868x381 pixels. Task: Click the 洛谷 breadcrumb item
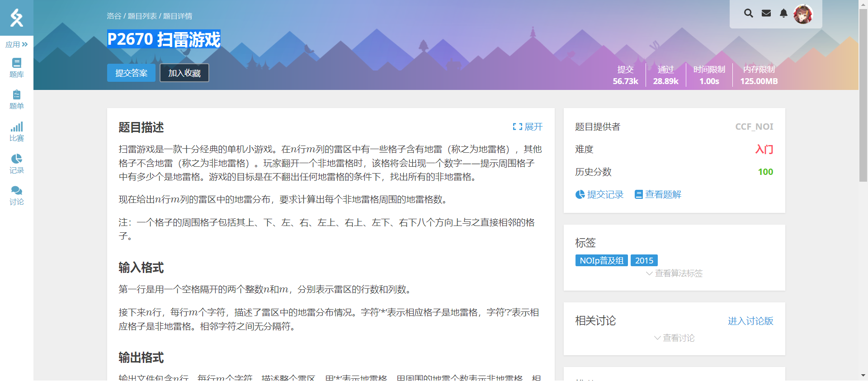pos(114,16)
